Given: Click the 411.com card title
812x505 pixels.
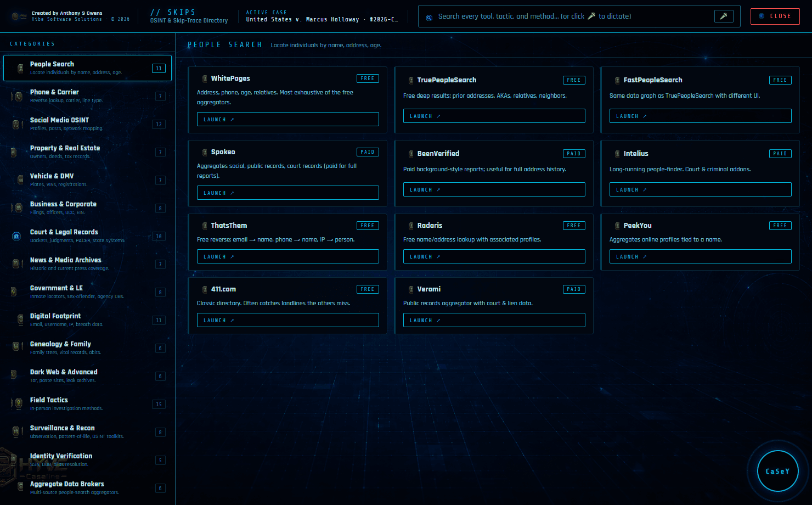Looking at the screenshot, I should [223, 289].
